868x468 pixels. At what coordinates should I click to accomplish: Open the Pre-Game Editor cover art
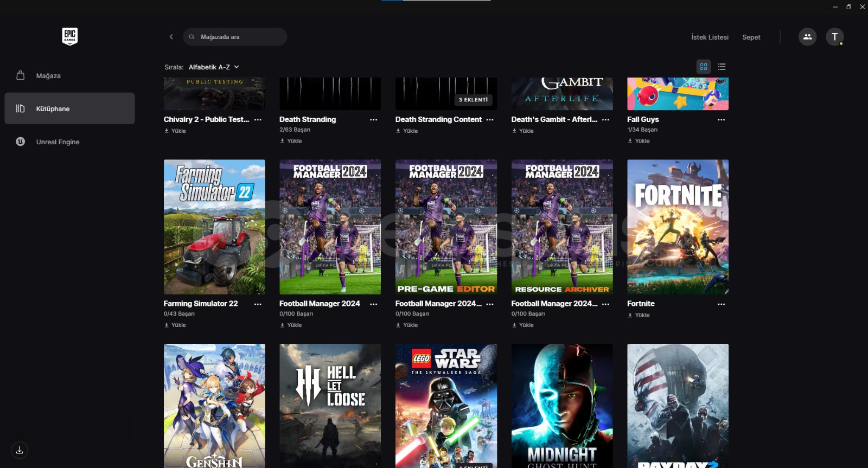[x=446, y=227]
